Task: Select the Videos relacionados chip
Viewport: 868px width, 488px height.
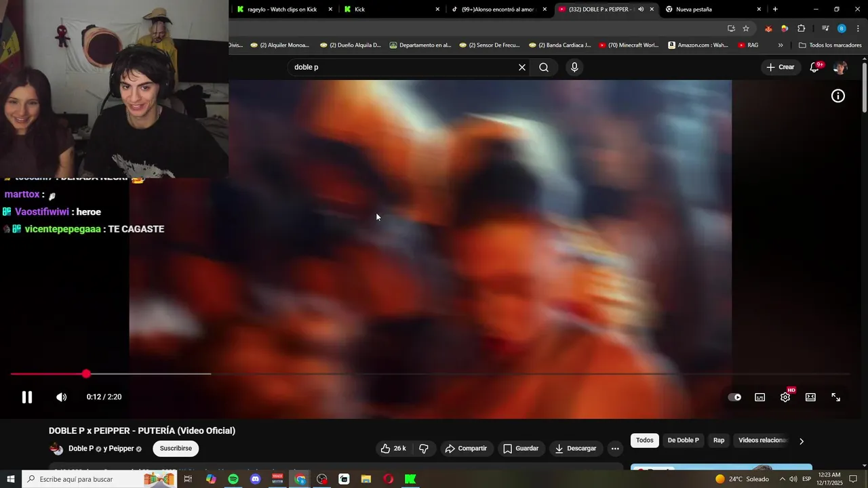Action: click(762, 441)
